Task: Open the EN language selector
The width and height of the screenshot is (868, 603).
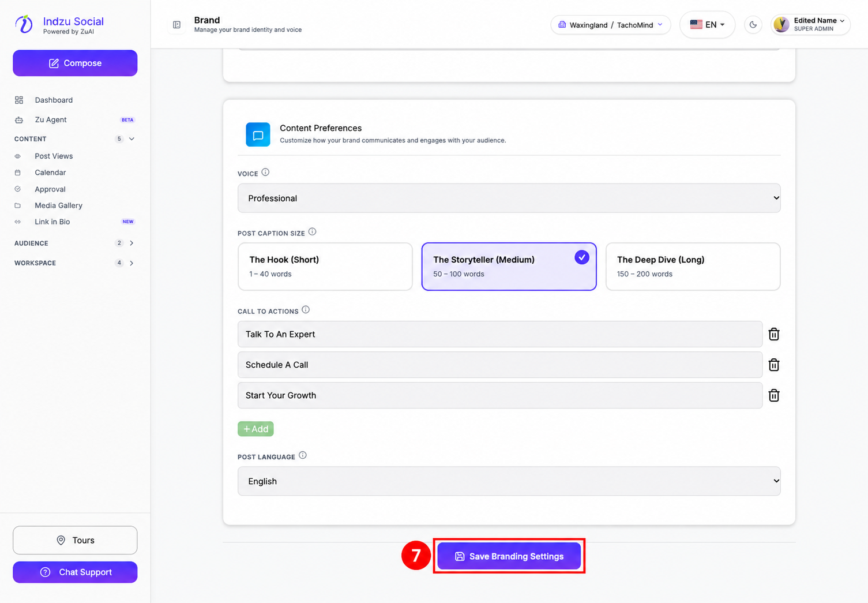Action: coord(707,25)
